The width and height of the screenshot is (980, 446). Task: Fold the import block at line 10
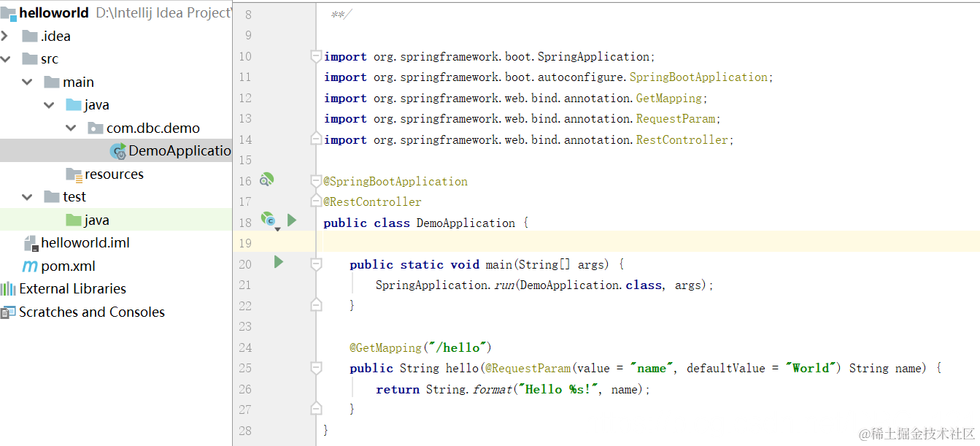[316, 56]
